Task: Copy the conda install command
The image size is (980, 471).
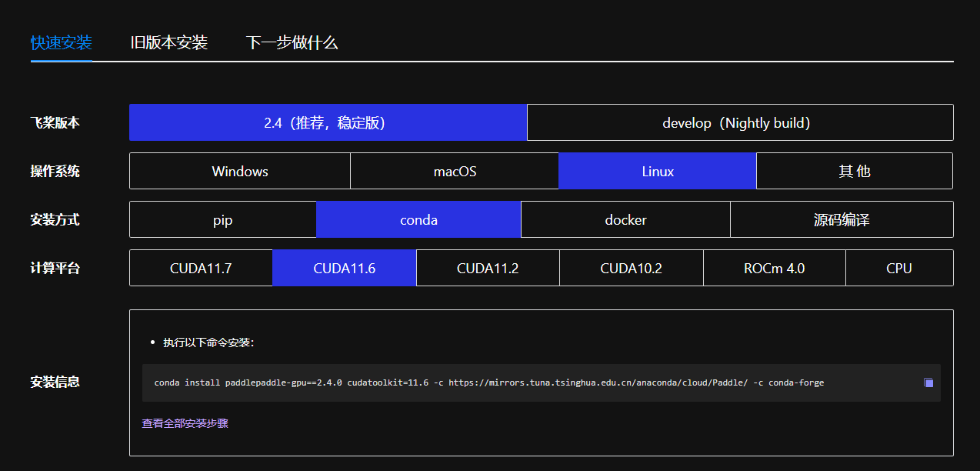Action: (928, 382)
